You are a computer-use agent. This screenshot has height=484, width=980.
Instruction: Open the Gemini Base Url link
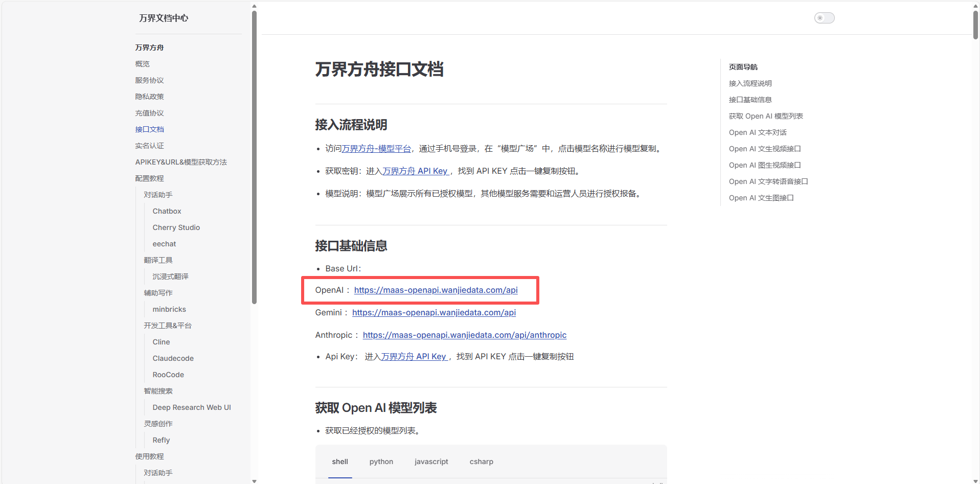click(434, 312)
